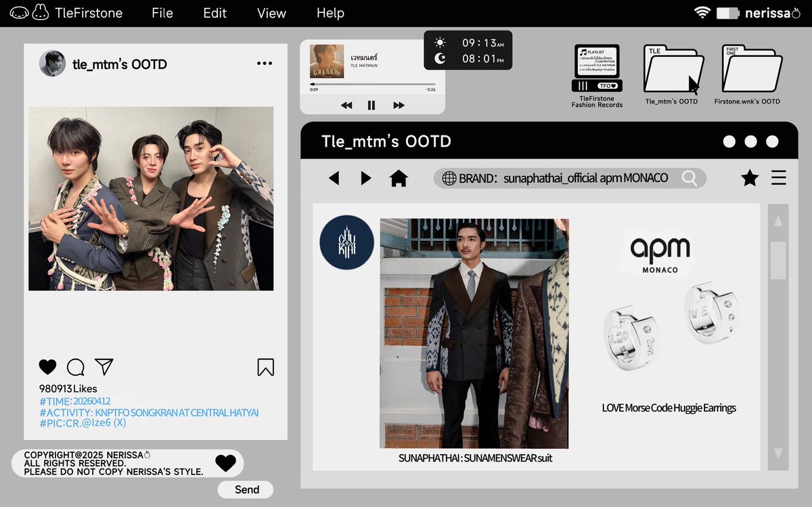Rewind the track in music player
The width and height of the screenshot is (812, 507).
coord(346,105)
